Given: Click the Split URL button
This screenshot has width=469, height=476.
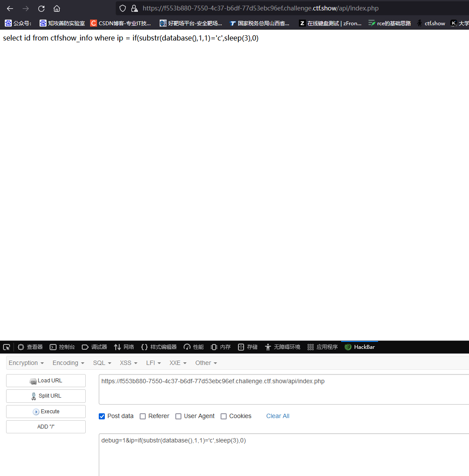Looking at the screenshot, I should (x=46, y=396).
